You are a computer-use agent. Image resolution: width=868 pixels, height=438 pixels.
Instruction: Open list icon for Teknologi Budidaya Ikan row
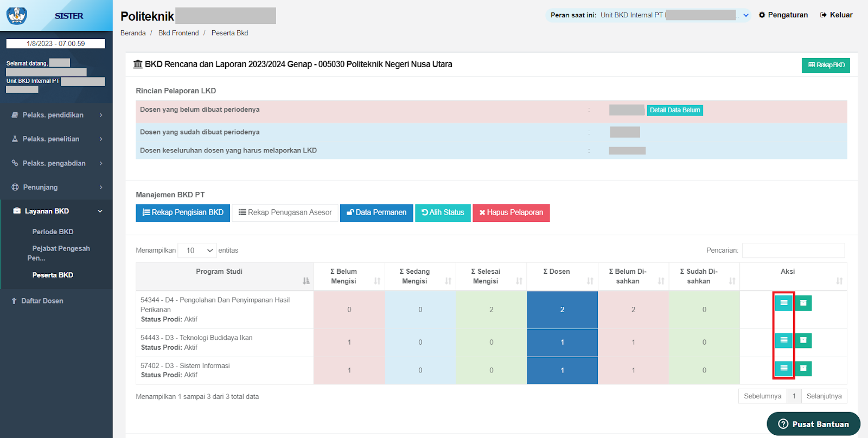784,340
